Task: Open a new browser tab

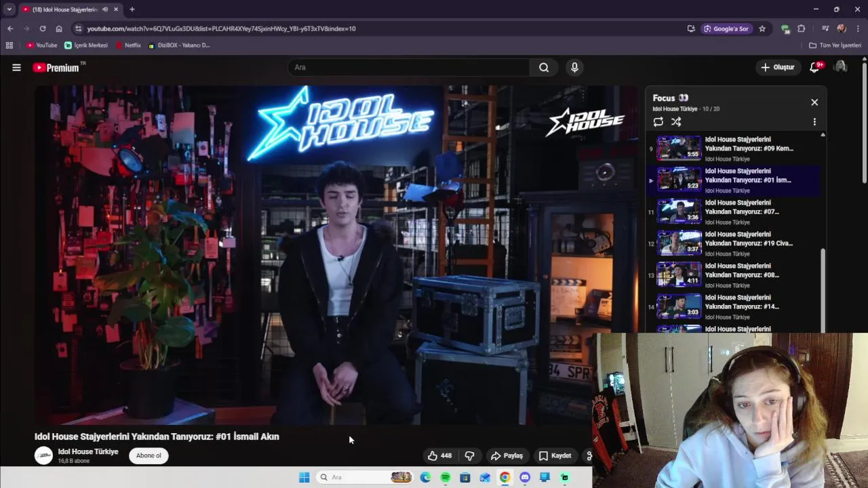Action: pyautogui.click(x=132, y=9)
